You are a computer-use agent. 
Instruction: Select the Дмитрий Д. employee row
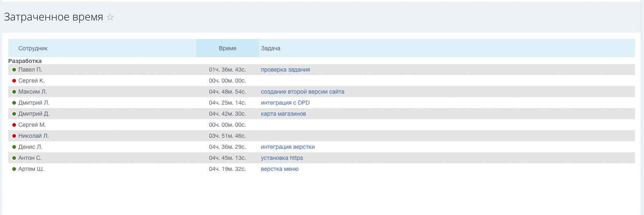34,114
